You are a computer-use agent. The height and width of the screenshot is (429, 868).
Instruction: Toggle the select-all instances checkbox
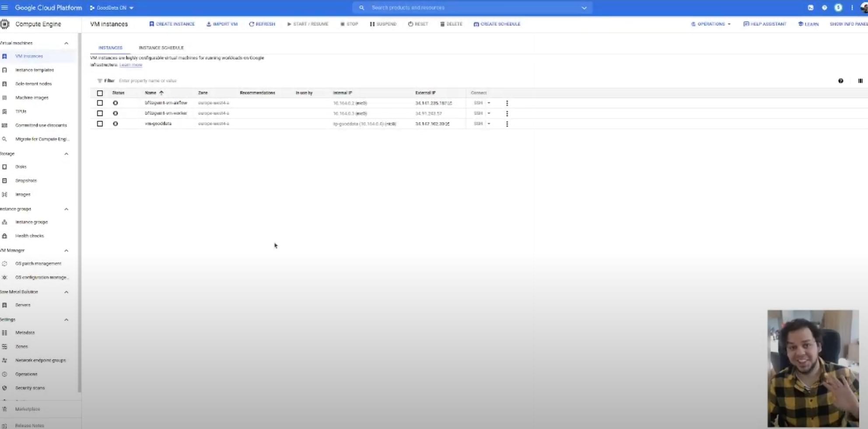click(x=100, y=93)
